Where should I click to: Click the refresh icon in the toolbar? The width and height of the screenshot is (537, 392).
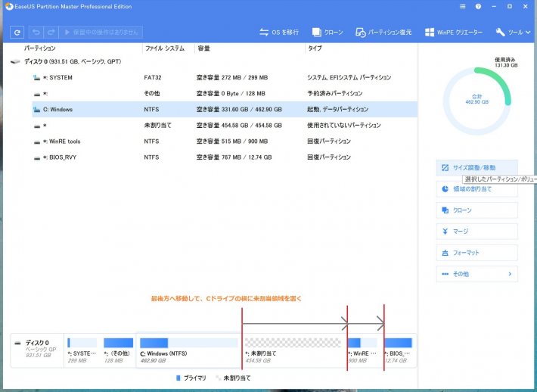tap(17, 32)
